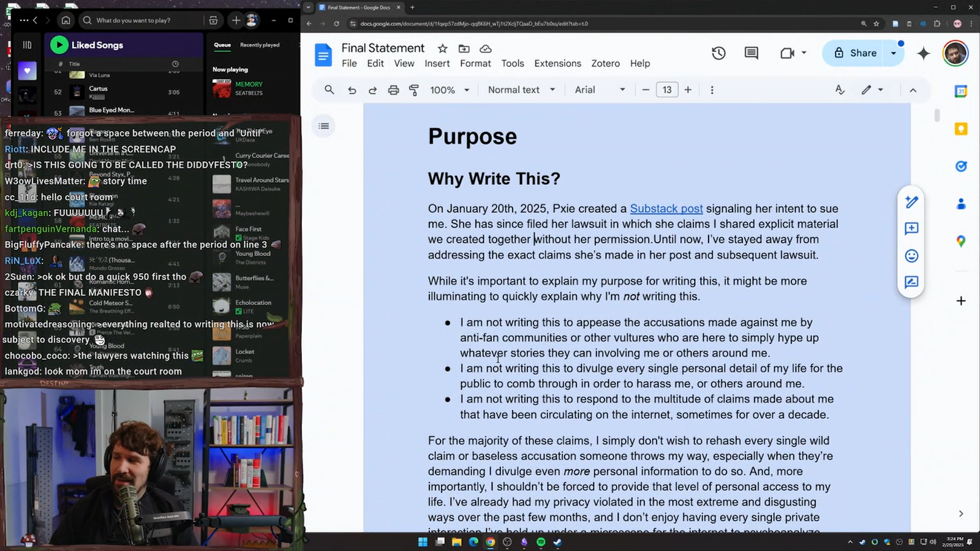Click the font size field showing 13
The height and width of the screenshot is (551, 980).
tap(666, 90)
